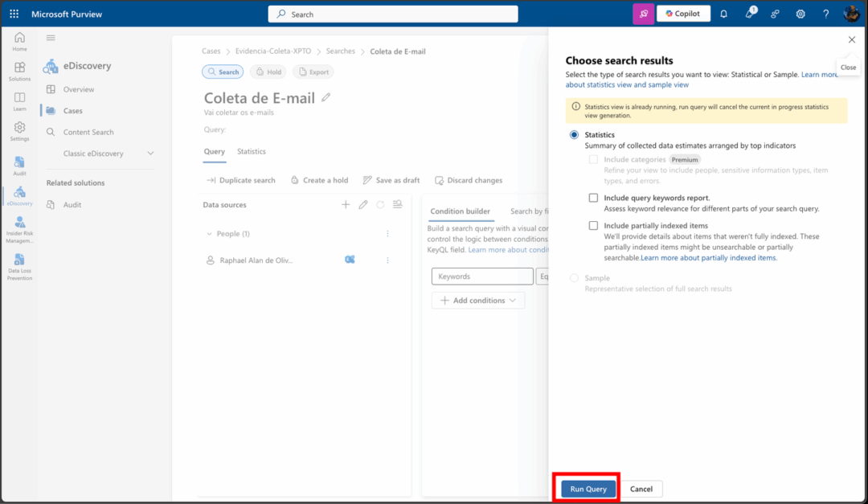This screenshot has height=504, width=868.
Task: Open the Condition builder tab
Action: pyautogui.click(x=460, y=211)
